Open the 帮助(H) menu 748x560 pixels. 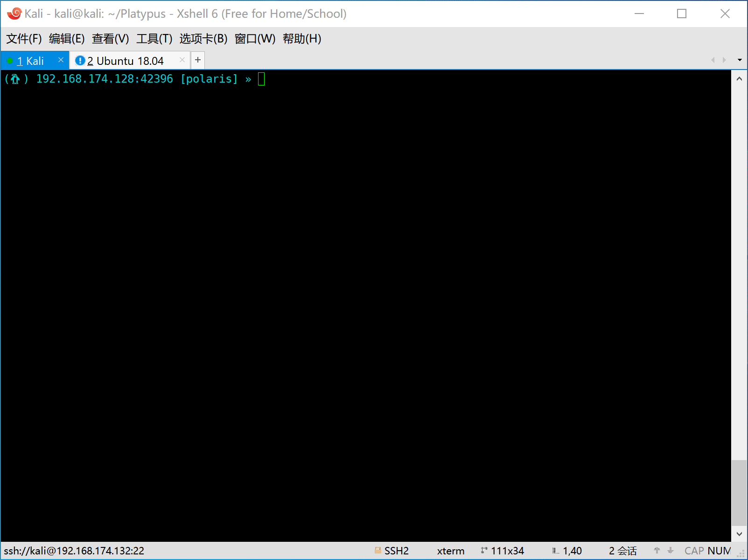click(x=302, y=39)
